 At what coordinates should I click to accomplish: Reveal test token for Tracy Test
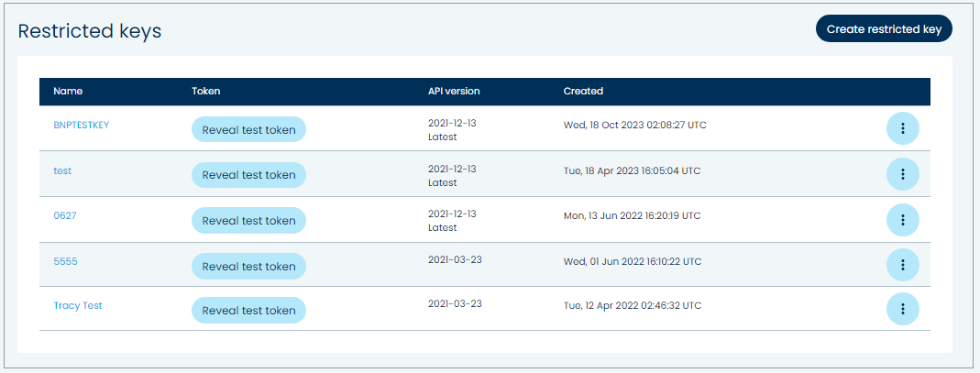pyautogui.click(x=248, y=311)
